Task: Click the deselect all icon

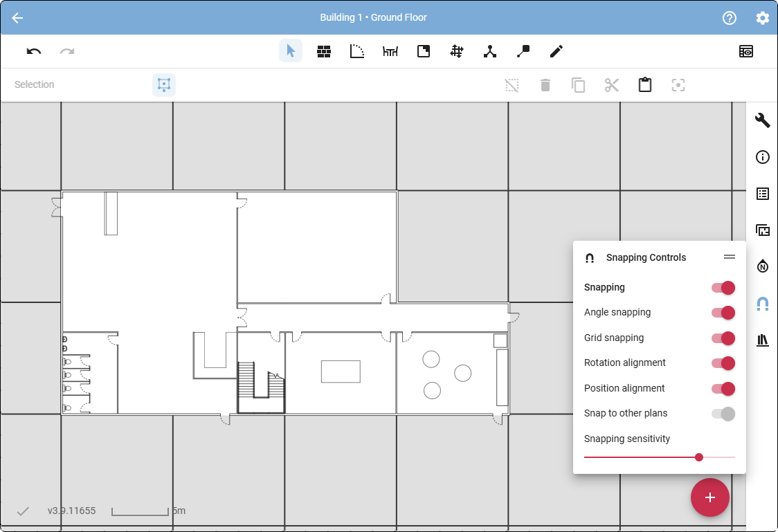Action: click(512, 85)
